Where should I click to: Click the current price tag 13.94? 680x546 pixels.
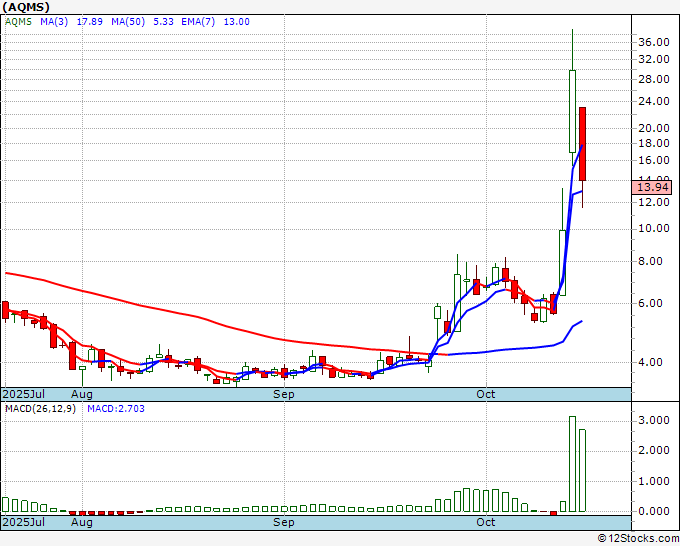click(654, 187)
